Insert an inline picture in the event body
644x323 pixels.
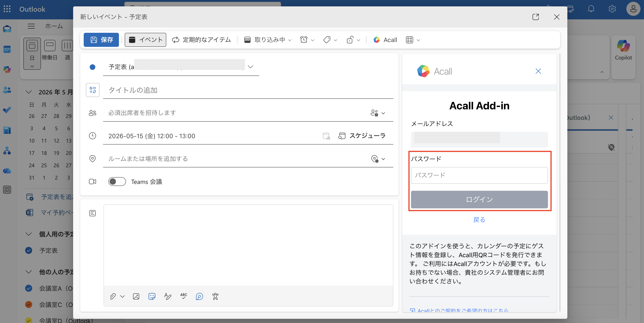tap(136, 296)
